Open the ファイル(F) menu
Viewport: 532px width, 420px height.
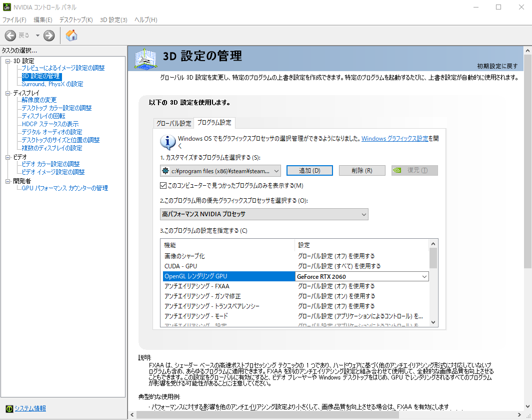14,20
